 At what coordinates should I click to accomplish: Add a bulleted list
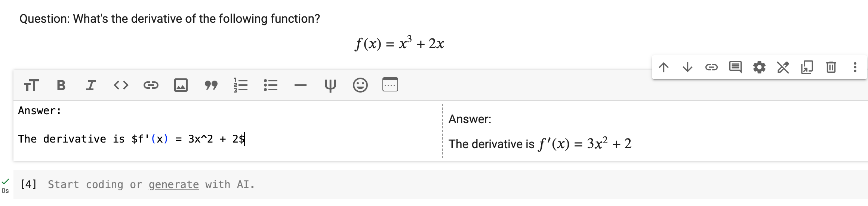(271, 85)
